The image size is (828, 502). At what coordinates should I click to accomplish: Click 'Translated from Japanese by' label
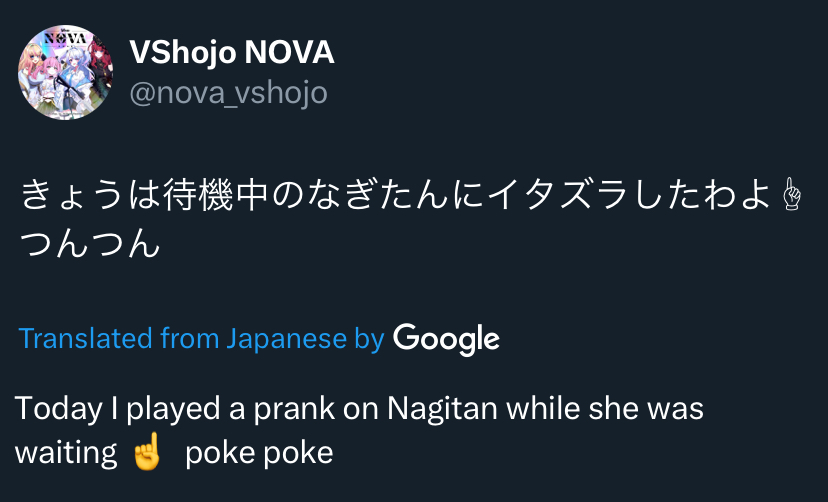pos(201,339)
